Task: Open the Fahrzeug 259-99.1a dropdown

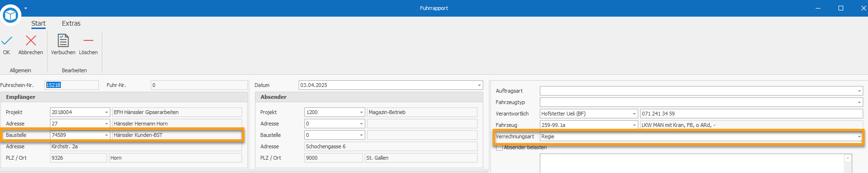Action: [x=634, y=125]
